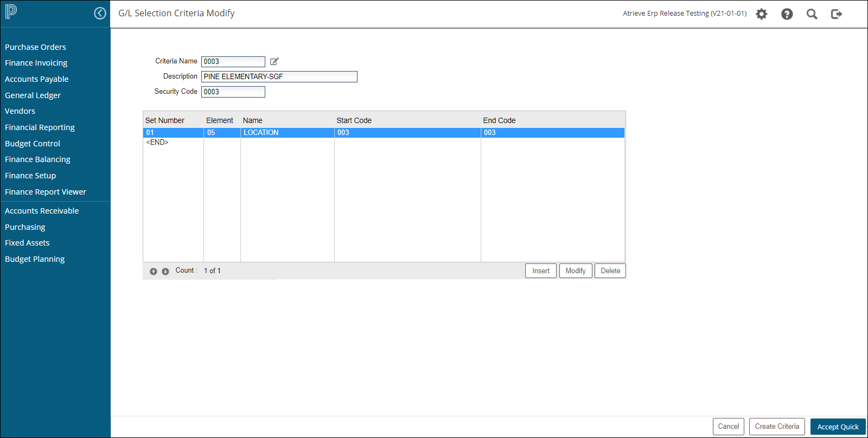Image resolution: width=868 pixels, height=438 pixels.
Task: Open Accounts Payable in the sidebar
Action: 37,79
